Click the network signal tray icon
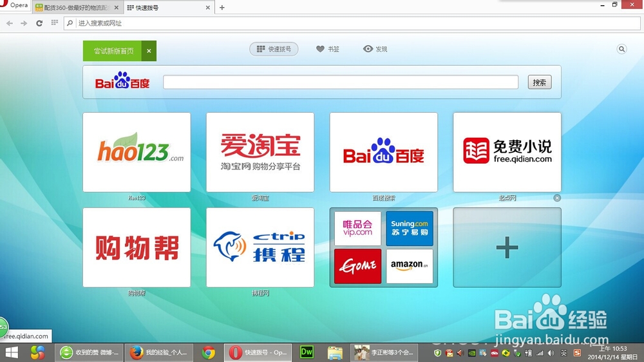Screen dimensions: 644x362 point(540,353)
